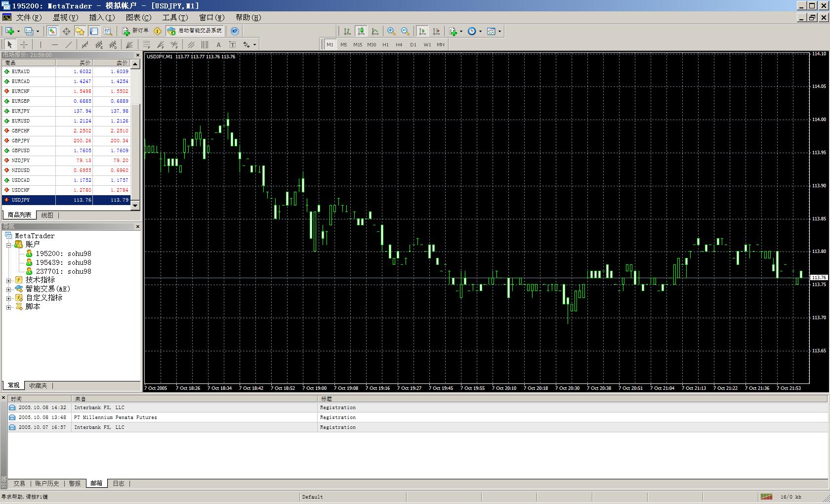Switch chart to line chart display

point(375,31)
